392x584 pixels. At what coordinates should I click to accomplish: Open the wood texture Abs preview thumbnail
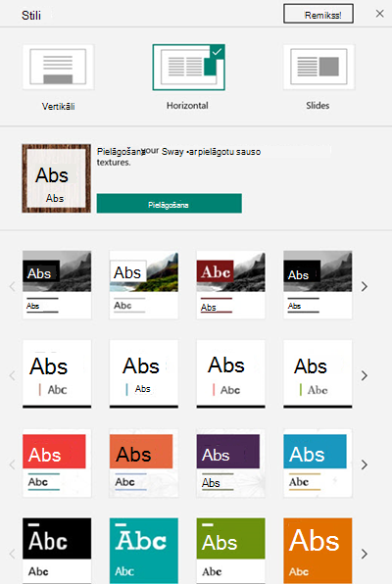point(56,178)
